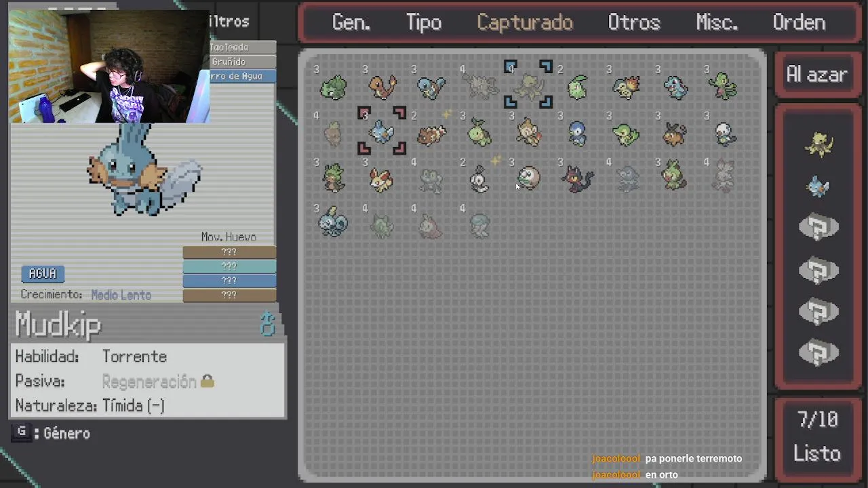Open the Gen. filter dropdown
This screenshot has width=868, height=488.
351,22
